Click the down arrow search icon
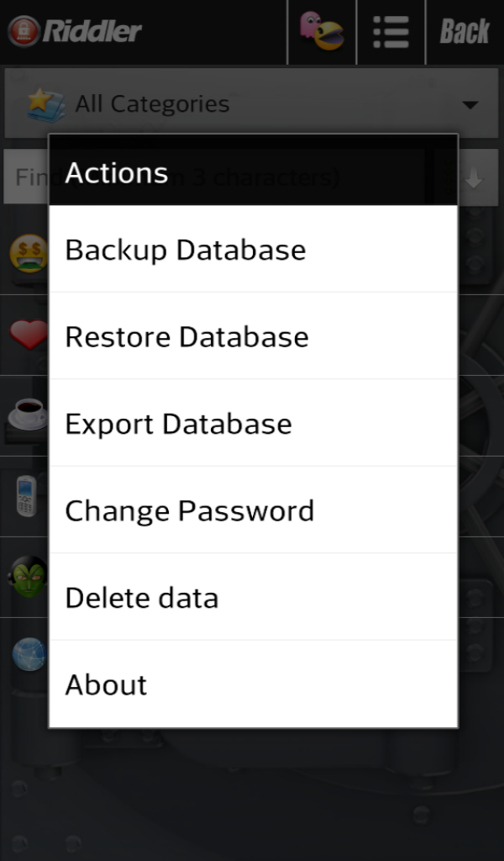Screen dimensions: 504x861 click(475, 177)
